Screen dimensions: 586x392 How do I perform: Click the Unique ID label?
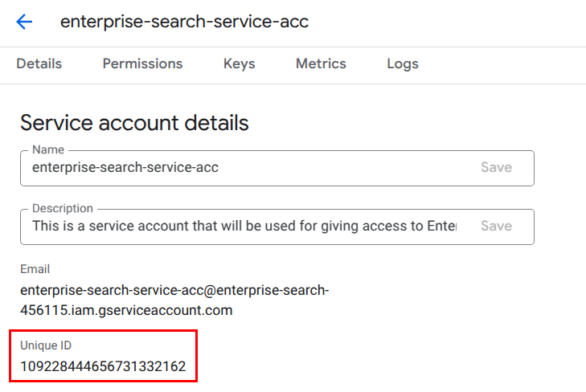pos(46,345)
